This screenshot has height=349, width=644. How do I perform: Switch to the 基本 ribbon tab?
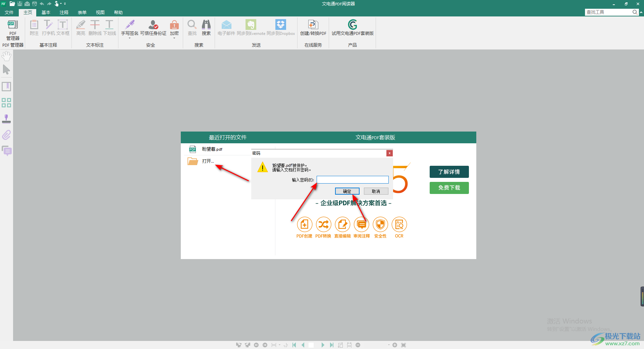(x=46, y=12)
